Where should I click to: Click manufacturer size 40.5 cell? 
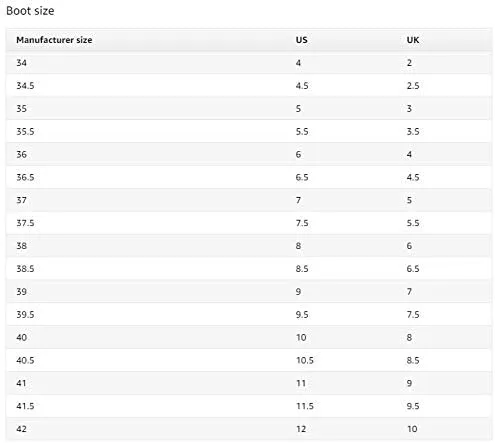pos(25,360)
